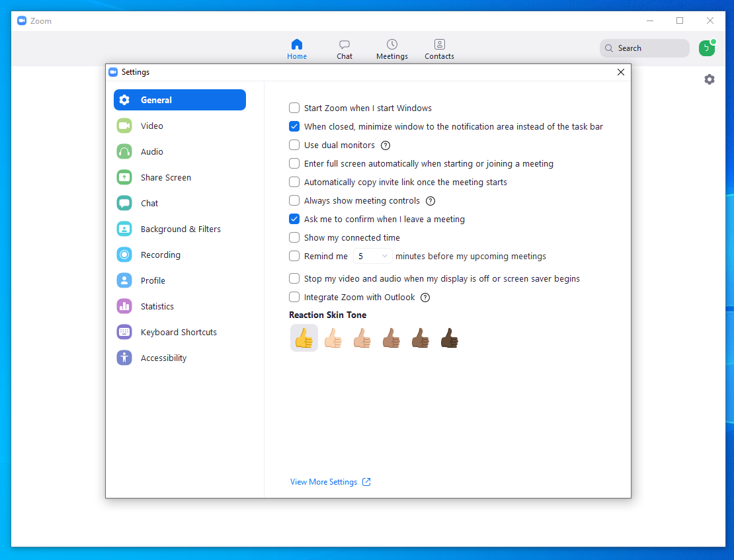The image size is (734, 560).
Task: Enable Show my connected time checkbox
Action: pos(294,237)
